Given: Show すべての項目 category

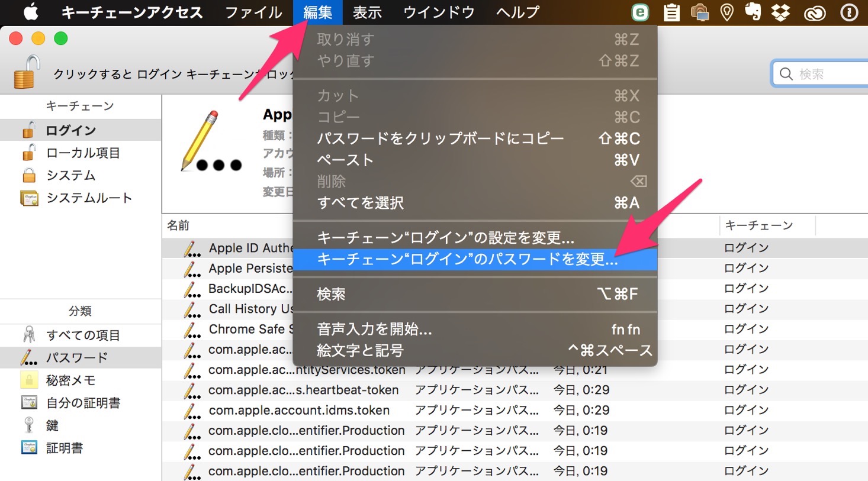Looking at the screenshot, I should click(x=81, y=335).
